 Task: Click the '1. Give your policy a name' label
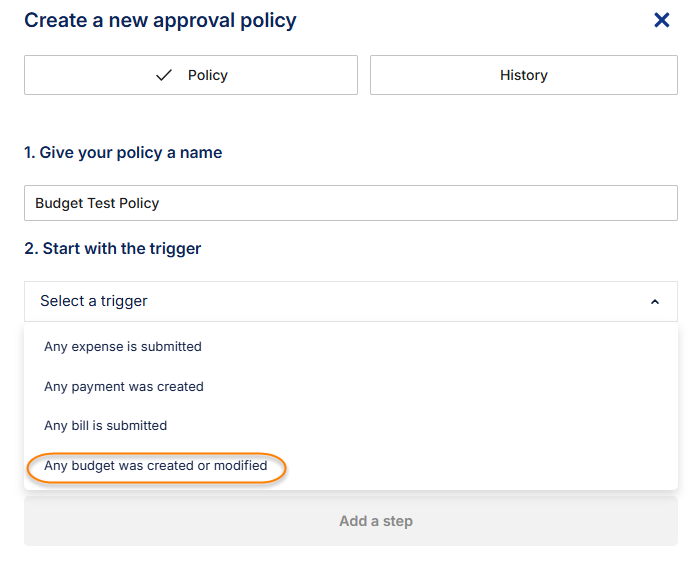coord(123,153)
